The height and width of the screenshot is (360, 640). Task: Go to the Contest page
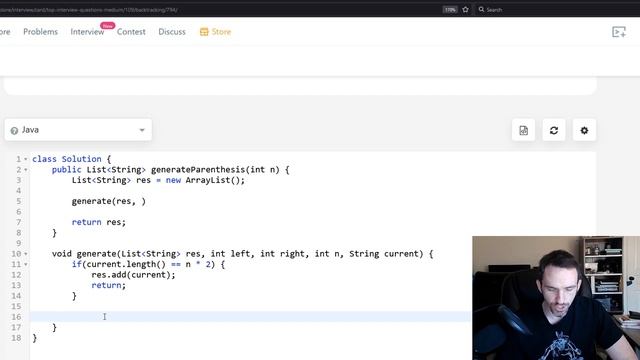131,32
